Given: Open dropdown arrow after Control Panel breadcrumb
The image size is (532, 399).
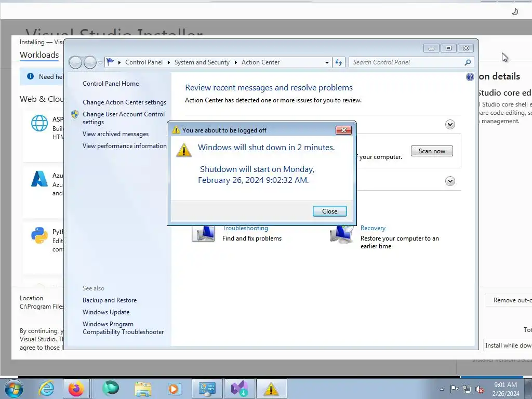Looking at the screenshot, I should coord(169,63).
